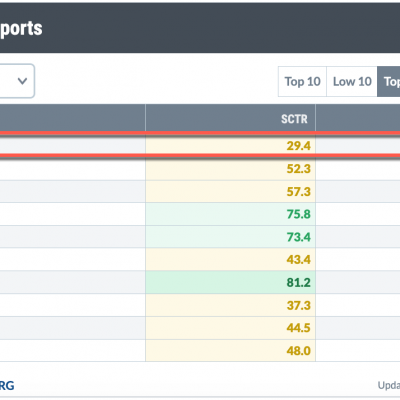The width and height of the screenshot is (400, 400).
Task: Click the SCTR value 57.3
Action: coord(298,192)
